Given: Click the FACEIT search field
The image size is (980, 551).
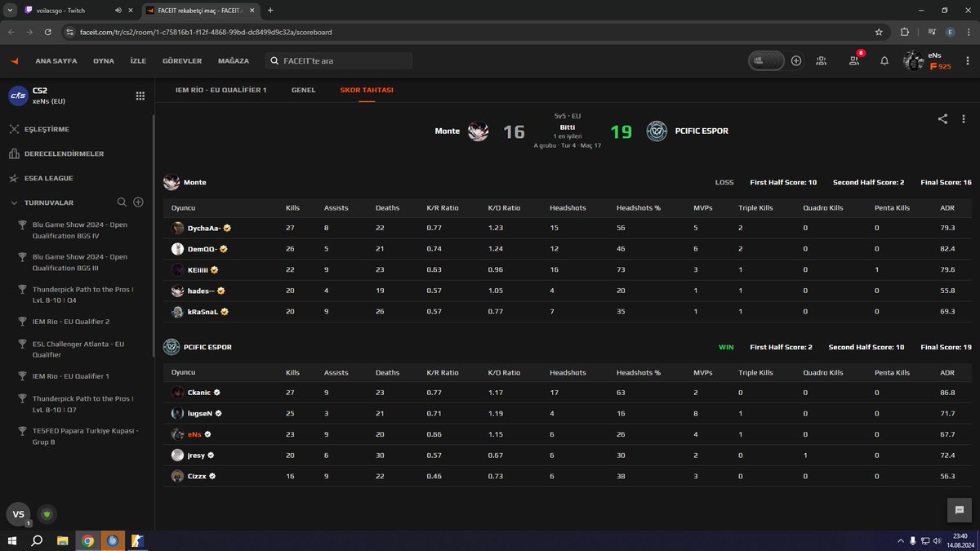Looking at the screenshot, I should pyautogui.click(x=339, y=60).
